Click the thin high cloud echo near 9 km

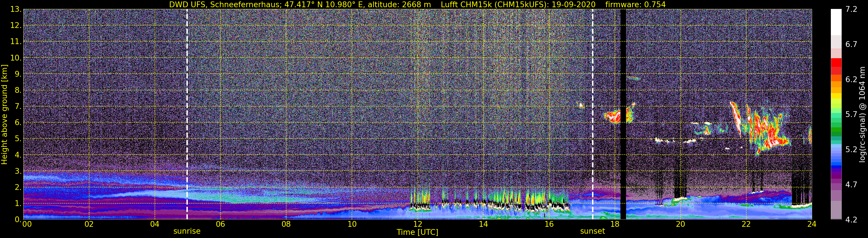click(x=633, y=78)
